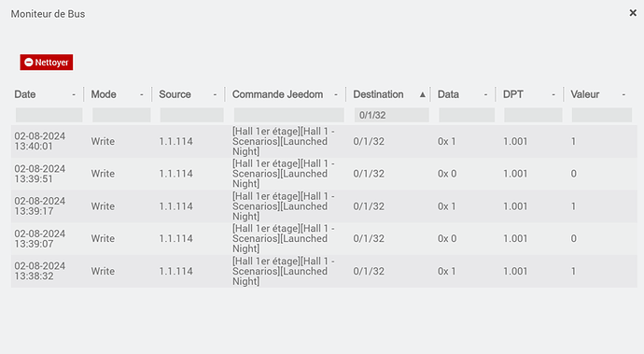Select the row logged at 13:38:32
The image size is (644, 354).
click(x=324, y=272)
